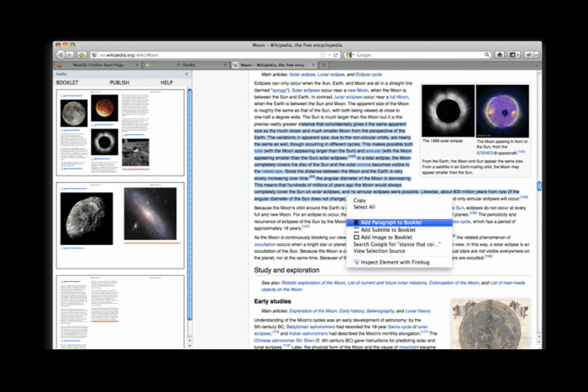Click the lunar surface photo in booklet
Image resolution: width=588 pixels, height=392 pixels.
(x=135, y=152)
